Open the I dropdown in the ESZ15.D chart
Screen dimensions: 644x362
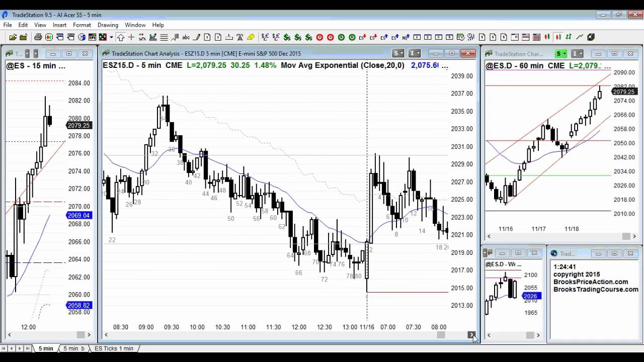(415, 53)
